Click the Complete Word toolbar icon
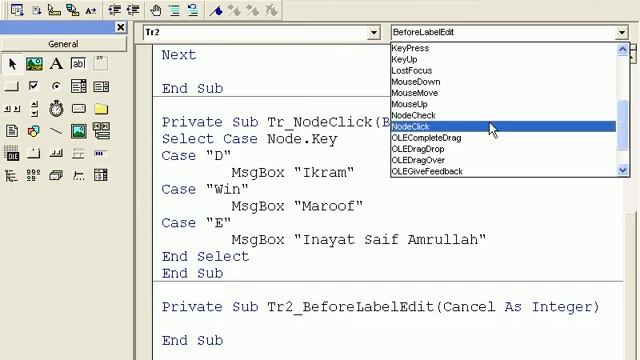Screen dimensions: 640x360 (91, 11)
